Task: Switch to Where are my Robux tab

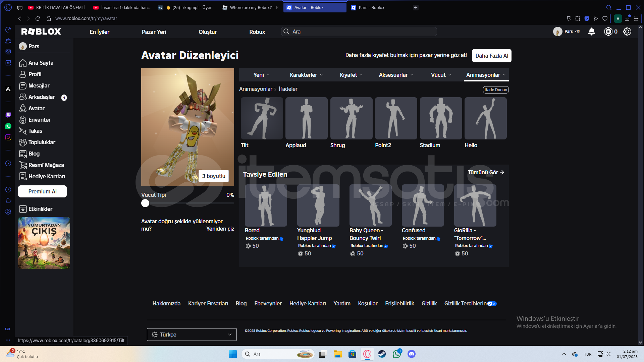Action: tap(251, 7)
